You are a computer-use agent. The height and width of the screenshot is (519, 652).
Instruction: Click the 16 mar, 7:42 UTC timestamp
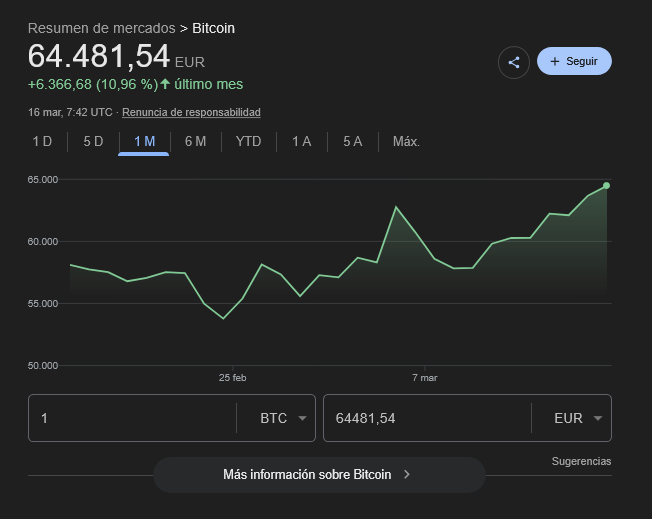(x=70, y=112)
